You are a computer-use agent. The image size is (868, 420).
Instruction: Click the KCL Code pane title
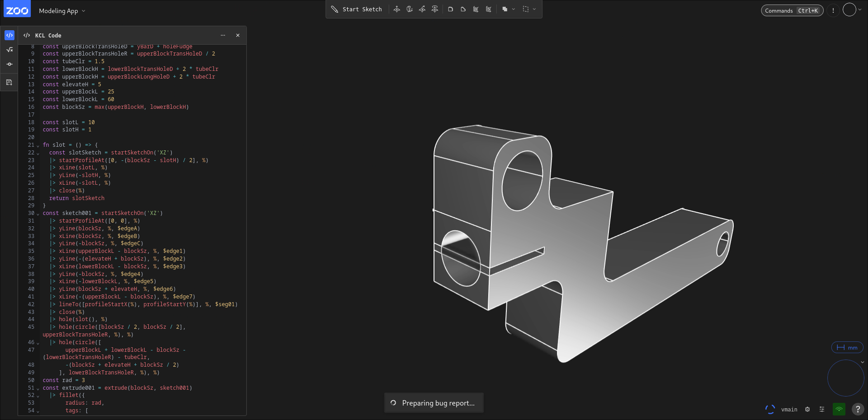(48, 35)
